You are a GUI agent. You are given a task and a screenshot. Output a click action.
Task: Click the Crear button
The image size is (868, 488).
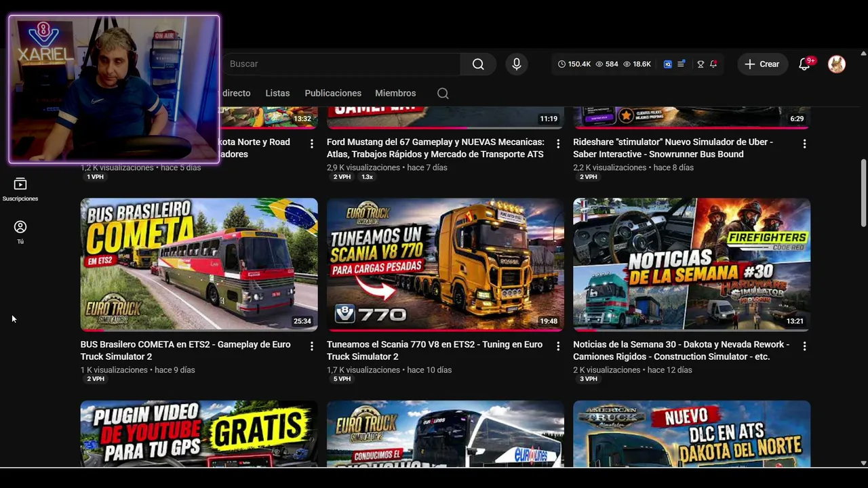click(762, 64)
